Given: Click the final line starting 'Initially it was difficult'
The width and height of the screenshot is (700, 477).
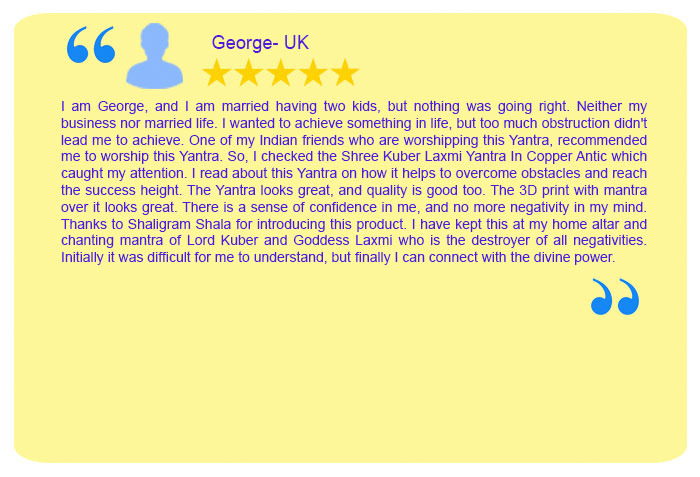Looking at the screenshot, I should pos(338,257).
